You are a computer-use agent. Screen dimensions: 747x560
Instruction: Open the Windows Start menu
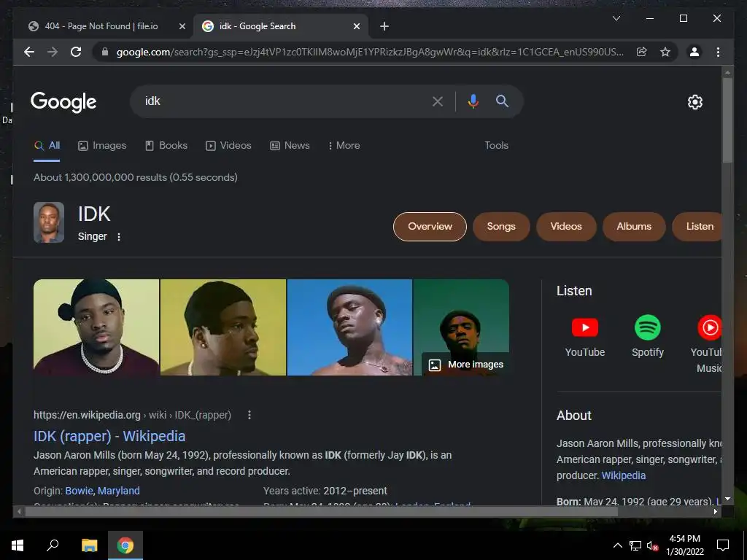(x=18, y=545)
